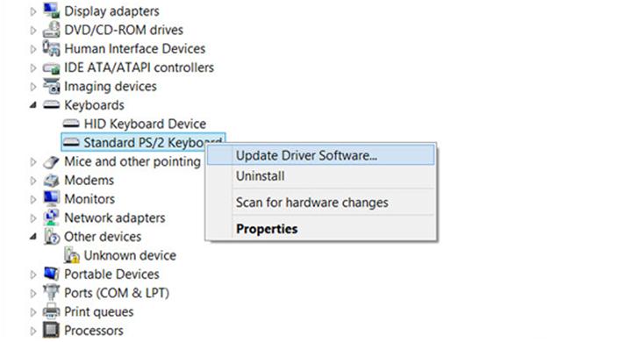Click the Imaging devices camera icon
This screenshot has height=342, width=644.
coord(52,86)
